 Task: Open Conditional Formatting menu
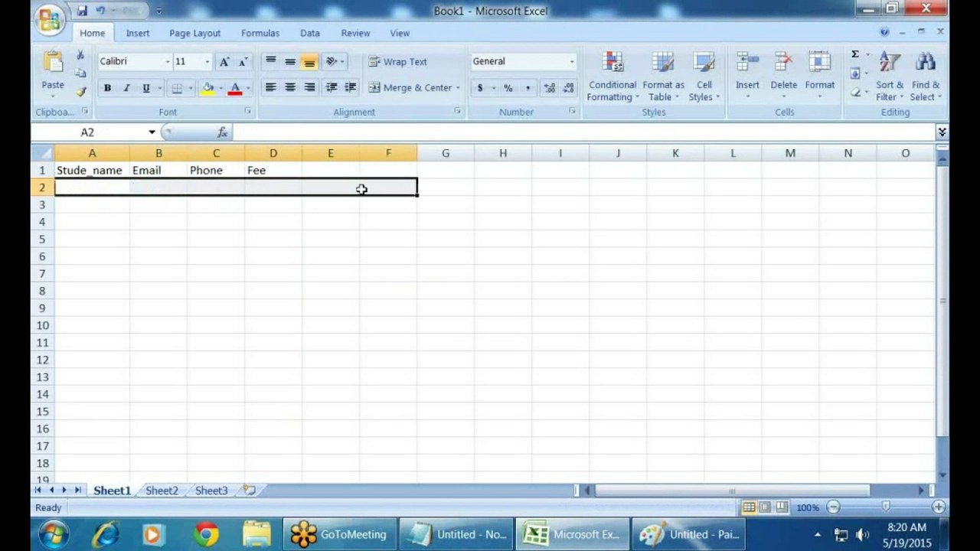[612, 76]
